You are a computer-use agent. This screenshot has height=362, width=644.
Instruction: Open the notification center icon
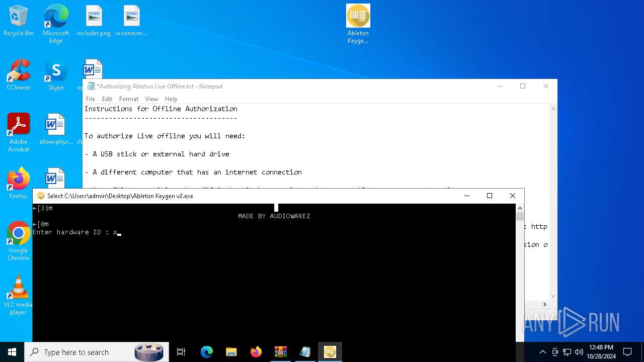click(627, 352)
